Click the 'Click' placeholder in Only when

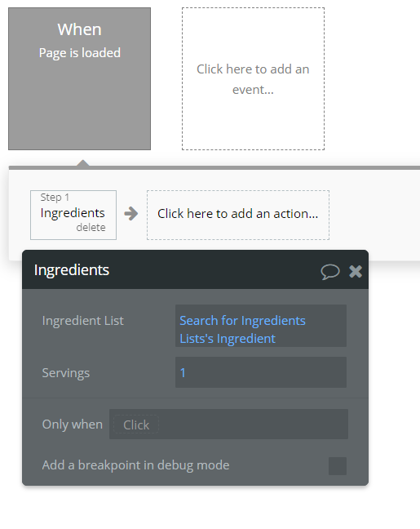click(x=136, y=425)
